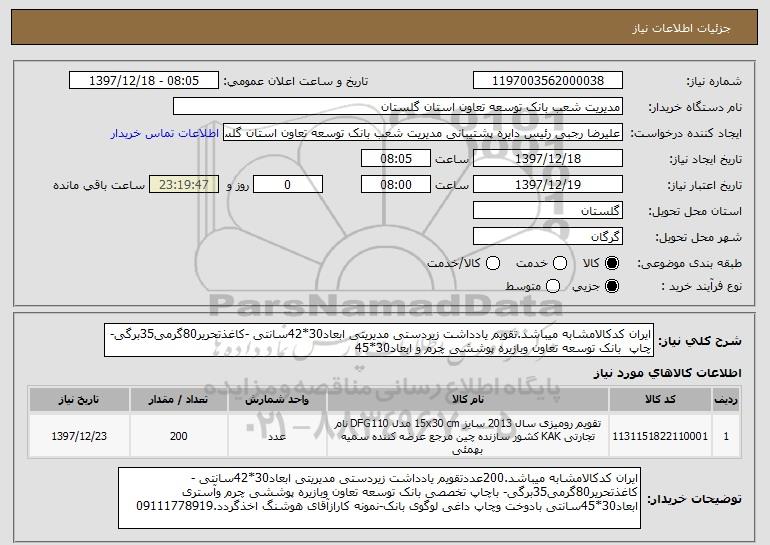Click the تاریخ نیاز column header

point(79,400)
